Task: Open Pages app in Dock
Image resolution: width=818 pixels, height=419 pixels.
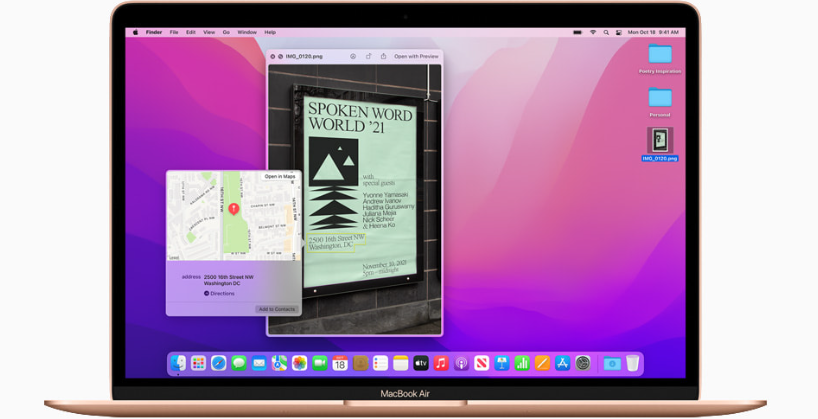Action: (x=543, y=363)
